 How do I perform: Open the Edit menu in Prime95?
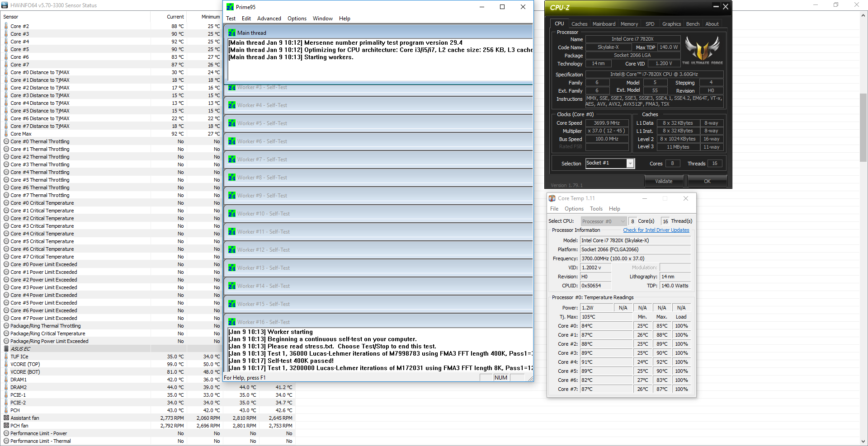click(x=246, y=19)
